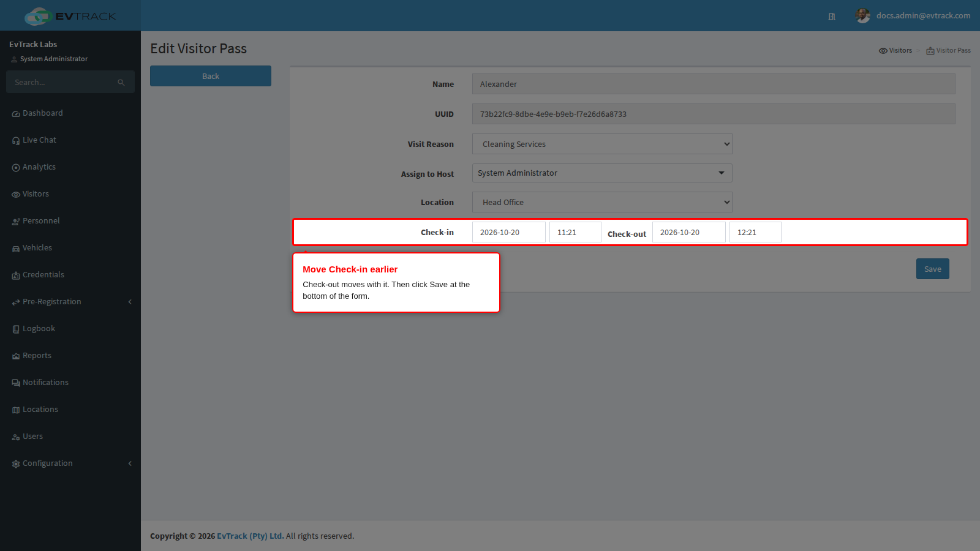Screen dimensions: 980x551
Task: Click the Locations map icon
Action: pos(16,410)
